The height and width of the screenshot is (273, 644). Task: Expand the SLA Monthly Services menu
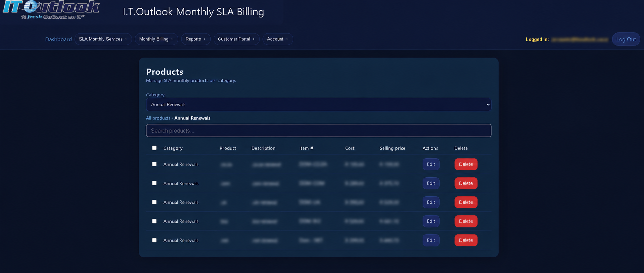[103, 39]
